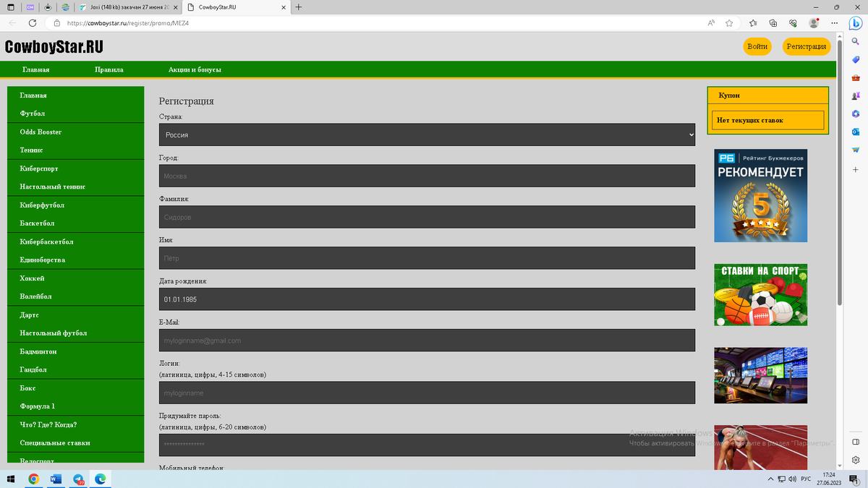
Task: Click the CowboyStar.RU logo
Action: click(x=54, y=47)
